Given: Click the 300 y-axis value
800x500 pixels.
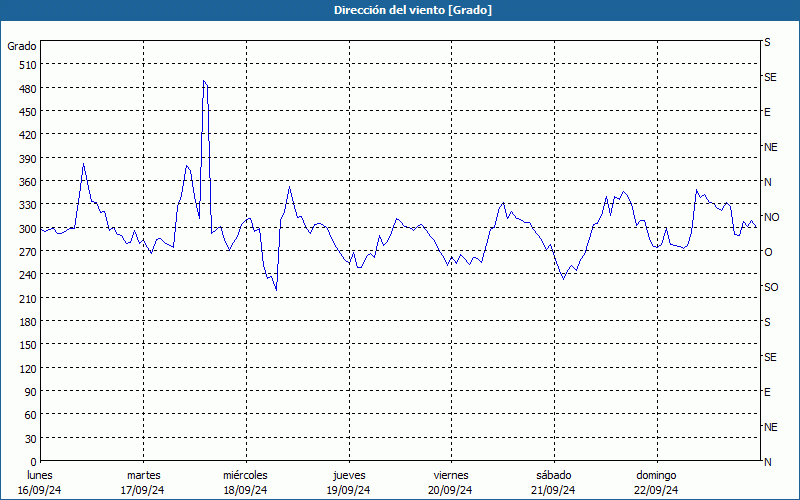Looking at the screenshot, I should 28,229.
